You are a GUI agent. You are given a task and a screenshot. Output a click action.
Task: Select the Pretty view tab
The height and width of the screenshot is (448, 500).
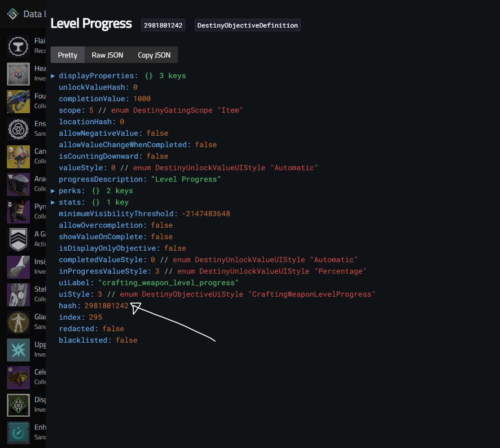[67, 55]
